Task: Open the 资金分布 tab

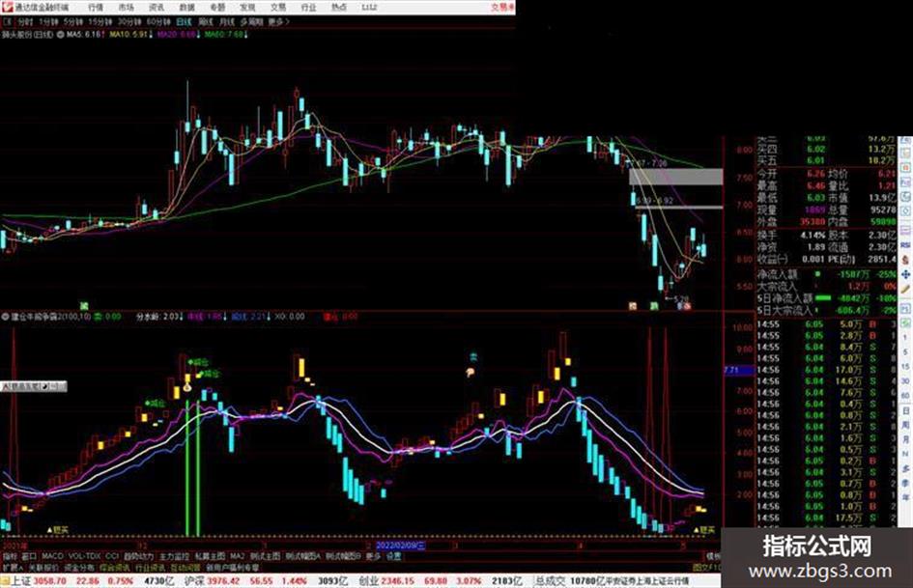Action: 79,567
